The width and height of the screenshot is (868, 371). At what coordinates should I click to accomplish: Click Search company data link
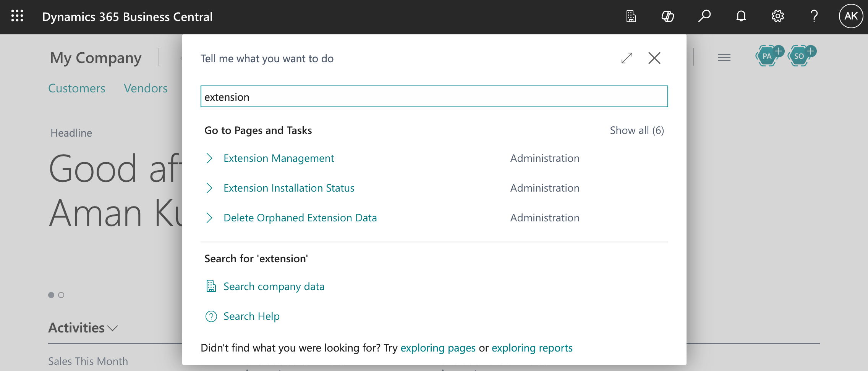[x=274, y=286]
